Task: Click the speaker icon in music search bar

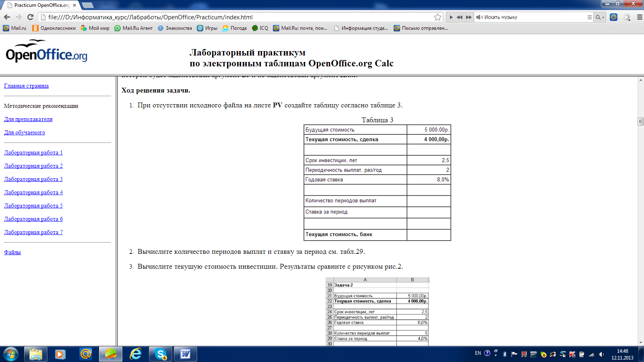Action: click(479, 17)
